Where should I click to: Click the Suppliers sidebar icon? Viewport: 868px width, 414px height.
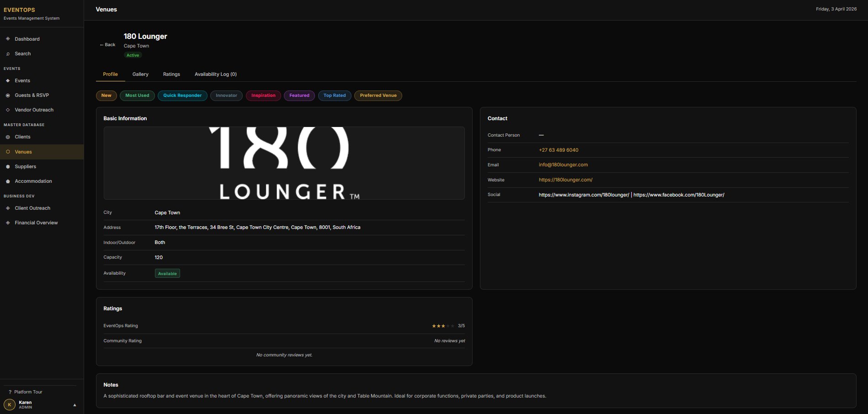pyautogui.click(x=8, y=167)
